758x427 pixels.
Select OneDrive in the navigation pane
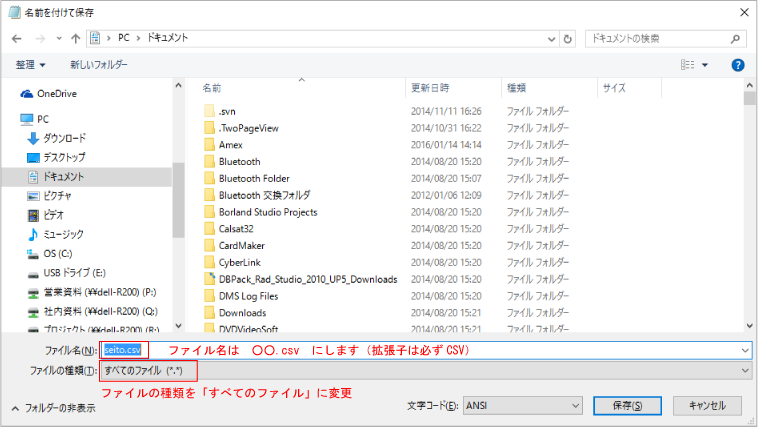pyautogui.click(x=56, y=93)
